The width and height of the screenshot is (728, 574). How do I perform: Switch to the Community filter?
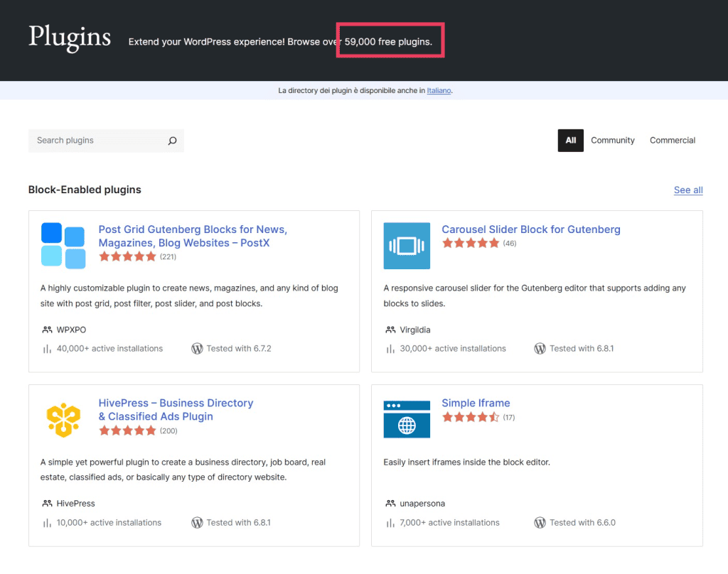pos(612,141)
